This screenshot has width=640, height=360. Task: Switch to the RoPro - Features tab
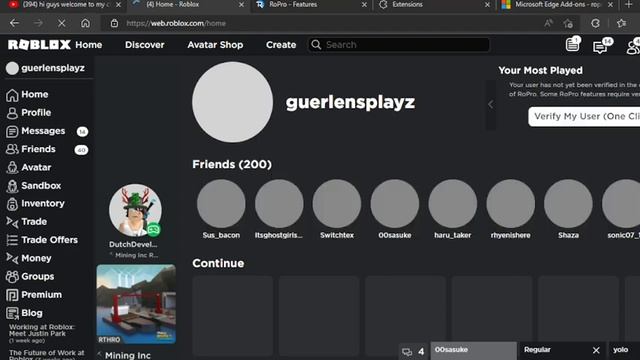point(311,5)
